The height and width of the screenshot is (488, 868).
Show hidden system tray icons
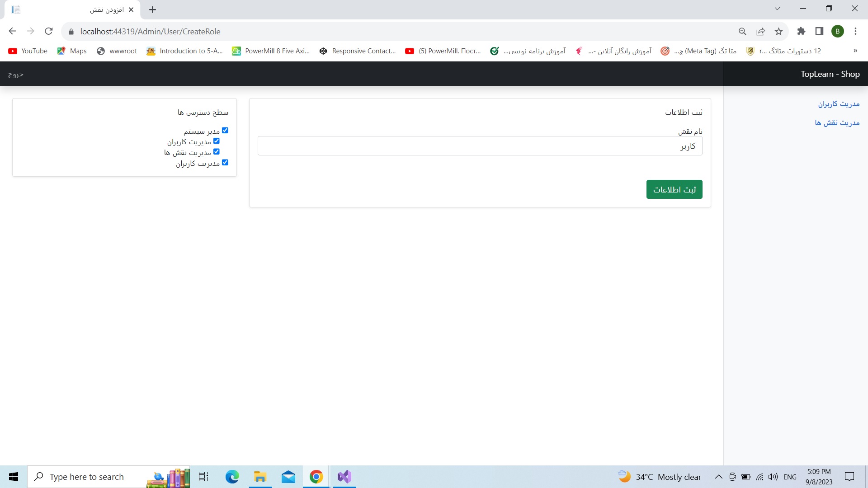718,477
